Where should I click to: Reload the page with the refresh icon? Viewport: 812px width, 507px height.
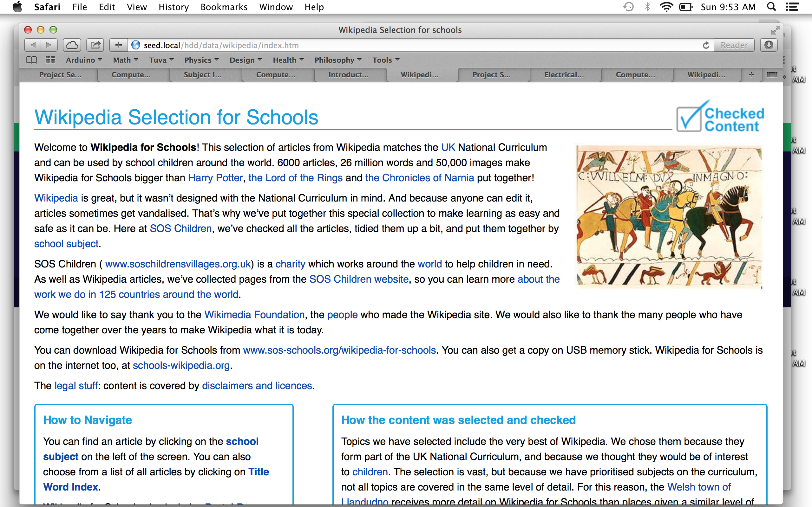click(x=706, y=45)
